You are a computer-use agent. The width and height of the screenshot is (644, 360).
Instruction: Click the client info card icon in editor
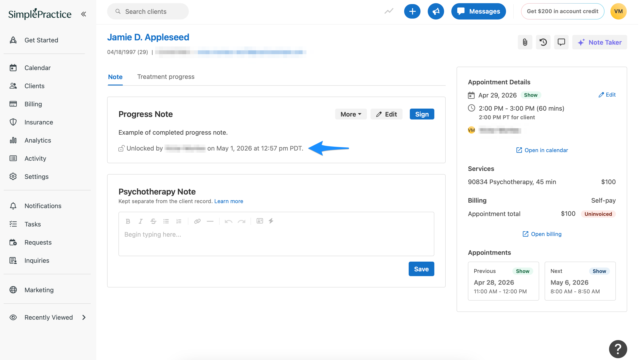click(x=260, y=221)
